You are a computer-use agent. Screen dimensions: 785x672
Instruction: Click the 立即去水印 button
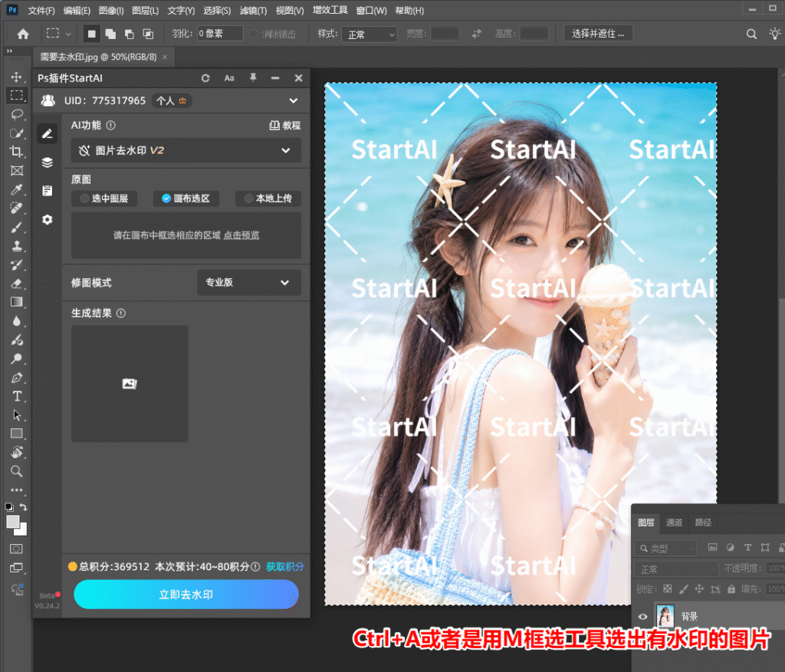[x=186, y=595]
